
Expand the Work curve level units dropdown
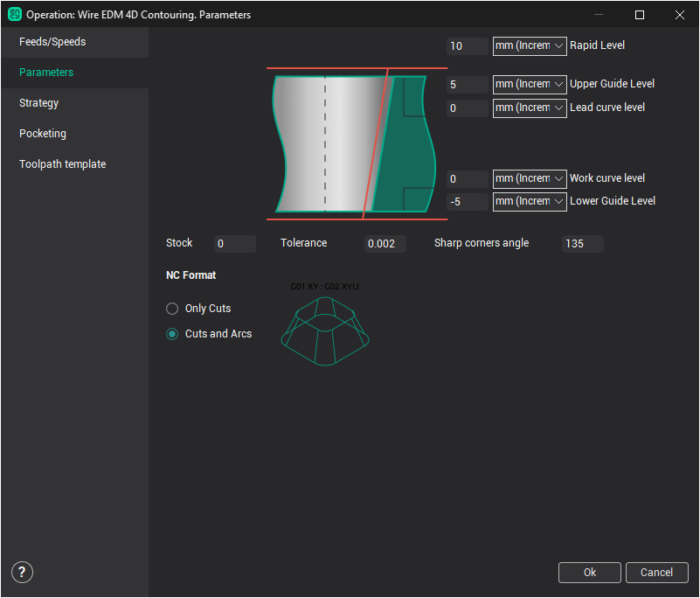pyautogui.click(x=530, y=178)
